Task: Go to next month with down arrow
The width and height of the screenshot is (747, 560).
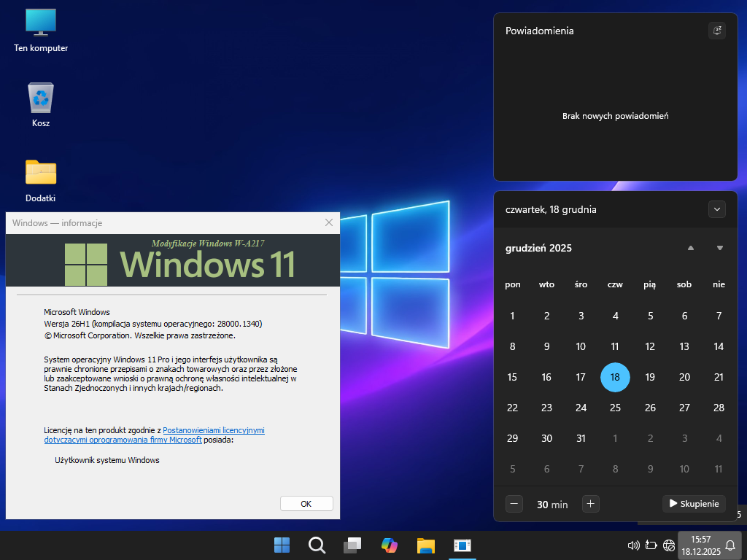Action: point(719,248)
